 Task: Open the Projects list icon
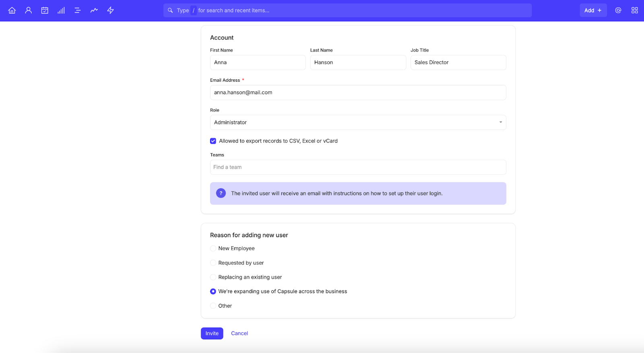tap(78, 10)
